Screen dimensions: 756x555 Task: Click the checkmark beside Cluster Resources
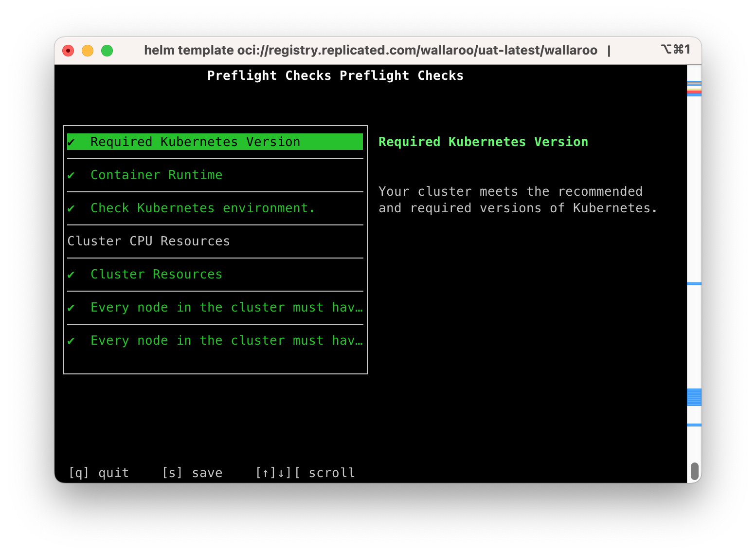[72, 274]
